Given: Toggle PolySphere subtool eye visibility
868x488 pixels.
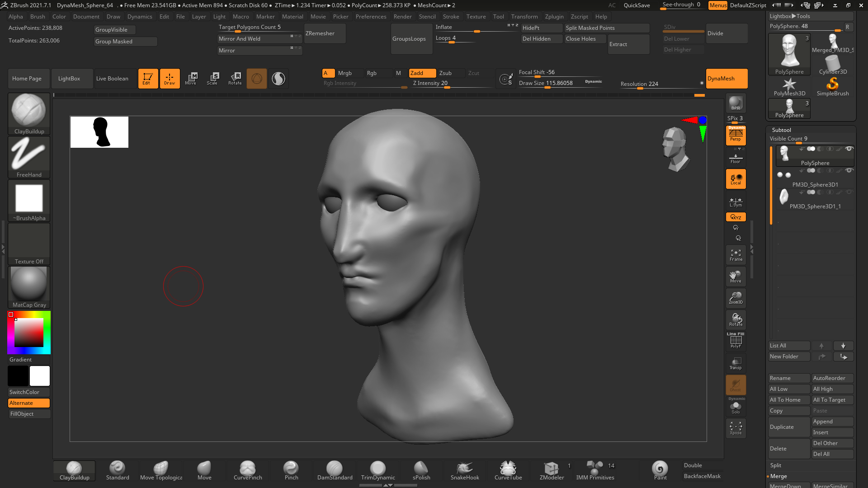Looking at the screenshot, I should [x=849, y=149].
